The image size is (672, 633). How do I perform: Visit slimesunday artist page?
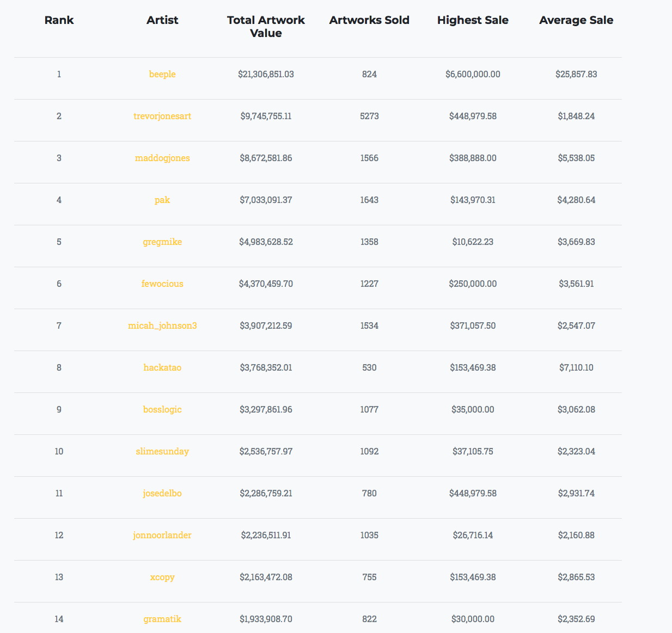(x=162, y=451)
